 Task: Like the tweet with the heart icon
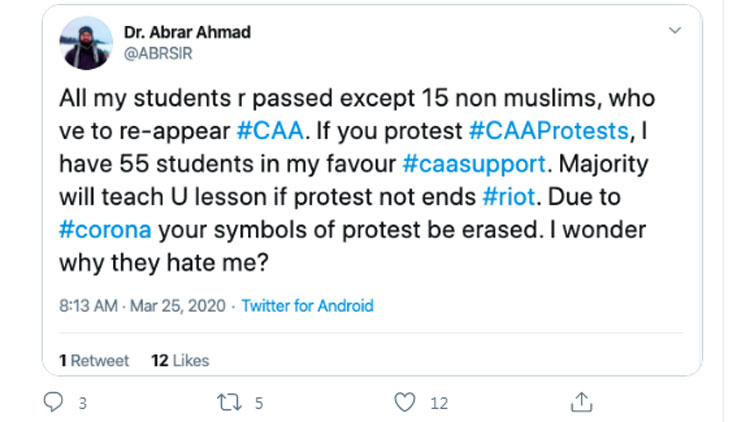click(x=404, y=403)
